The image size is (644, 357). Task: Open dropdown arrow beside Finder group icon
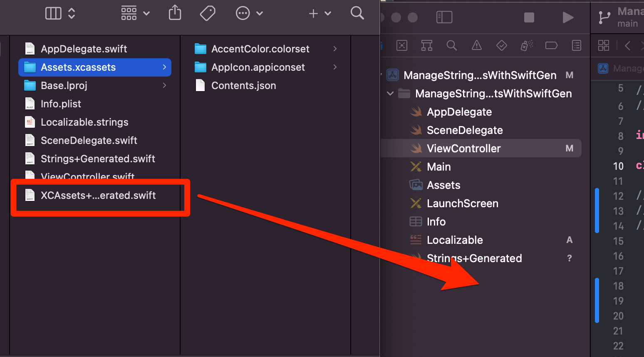click(146, 13)
